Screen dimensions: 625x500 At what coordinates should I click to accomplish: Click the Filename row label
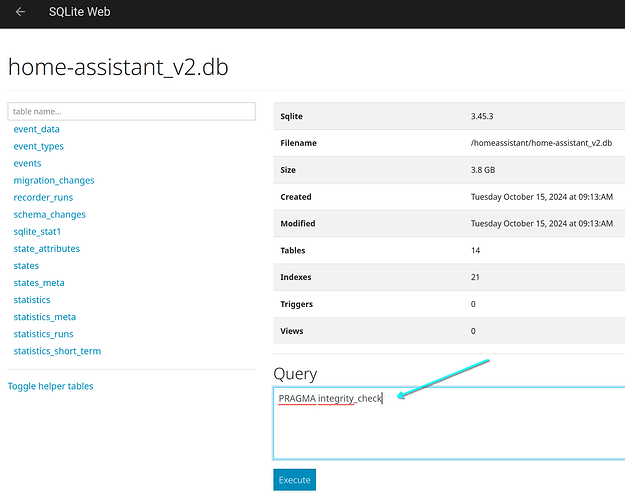pyautogui.click(x=299, y=143)
